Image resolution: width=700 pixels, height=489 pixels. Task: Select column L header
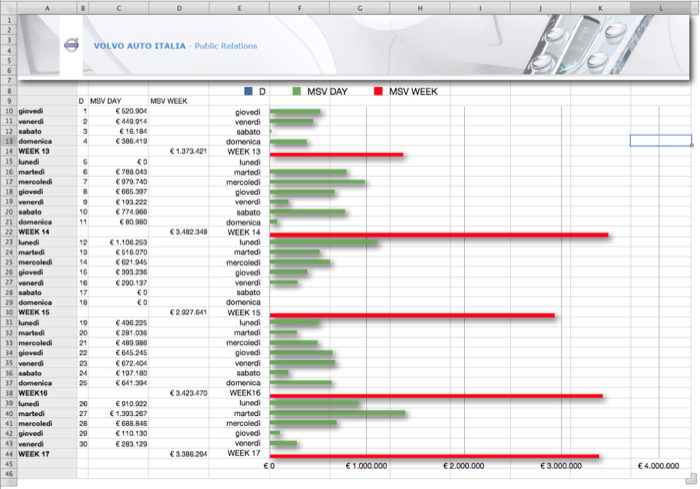(661, 8)
